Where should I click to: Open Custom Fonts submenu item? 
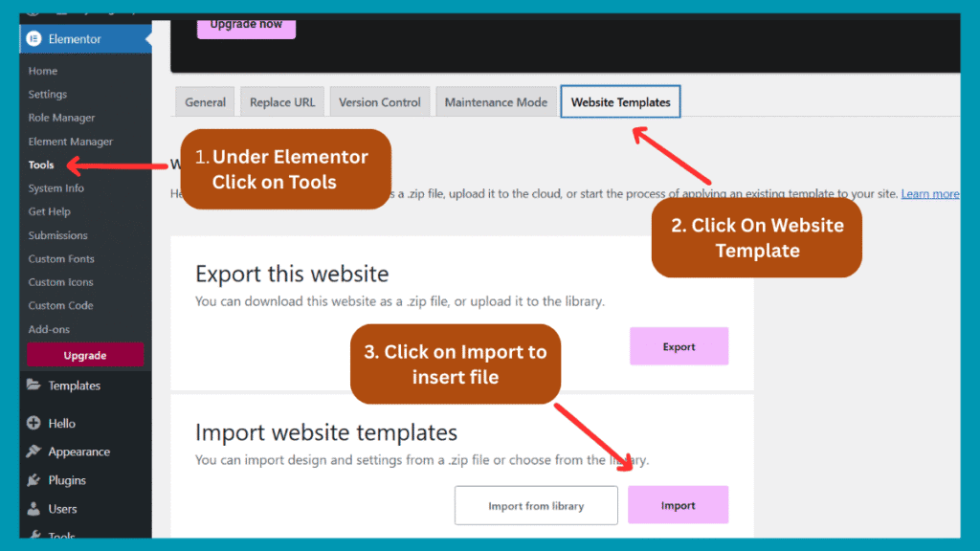[61, 258]
